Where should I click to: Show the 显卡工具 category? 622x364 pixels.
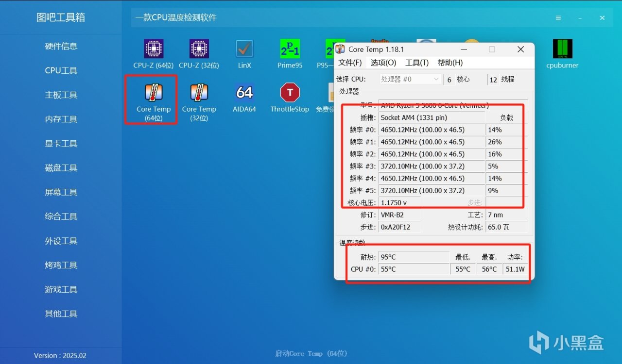[x=61, y=144]
